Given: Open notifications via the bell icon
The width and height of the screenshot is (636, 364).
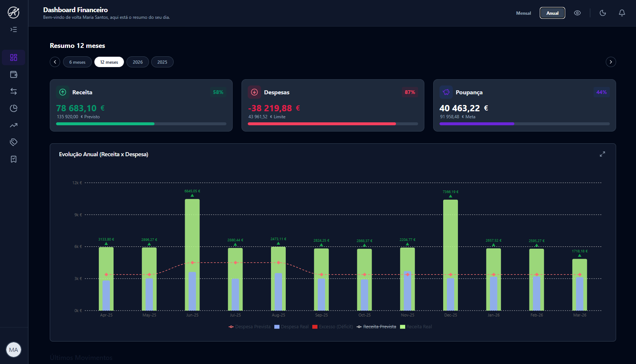Looking at the screenshot, I should pyautogui.click(x=622, y=13).
